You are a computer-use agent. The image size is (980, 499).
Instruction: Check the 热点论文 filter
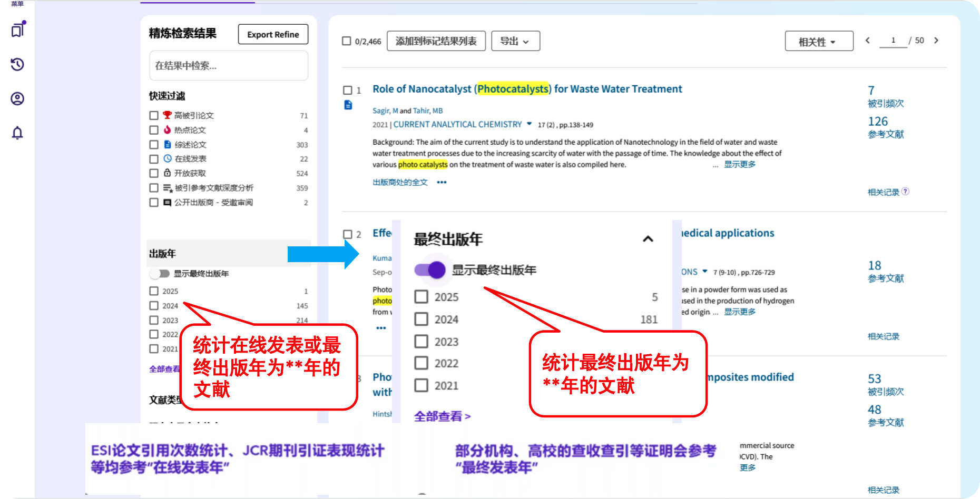[x=154, y=130]
